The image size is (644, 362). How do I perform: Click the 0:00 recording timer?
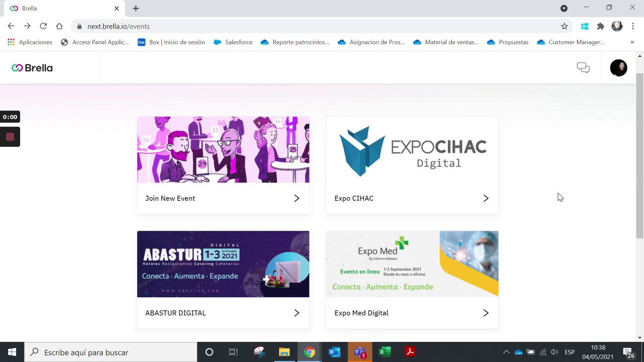coord(10,117)
